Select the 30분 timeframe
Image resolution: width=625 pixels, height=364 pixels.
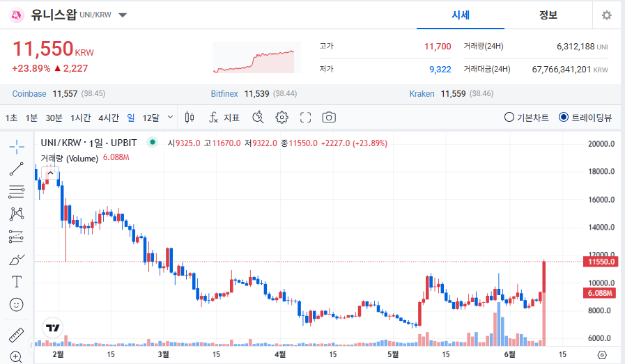pyautogui.click(x=54, y=118)
